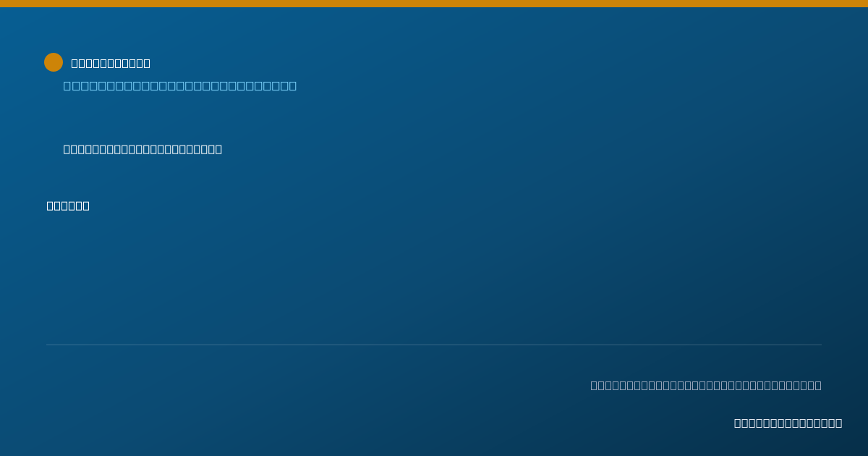This screenshot has height=456, width=868.
Task: Open the light blue subtitle line under the heading
Action: tap(180, 85)
